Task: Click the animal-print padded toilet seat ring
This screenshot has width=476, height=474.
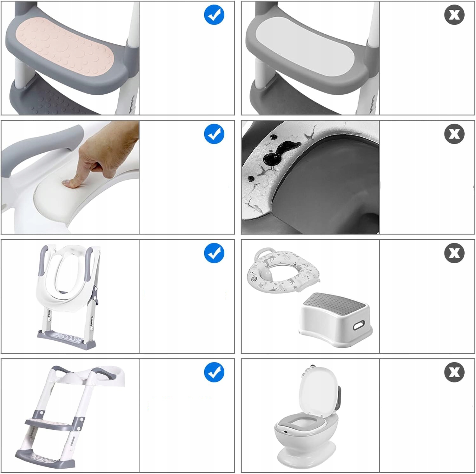Action: click(x=283, y=270)
